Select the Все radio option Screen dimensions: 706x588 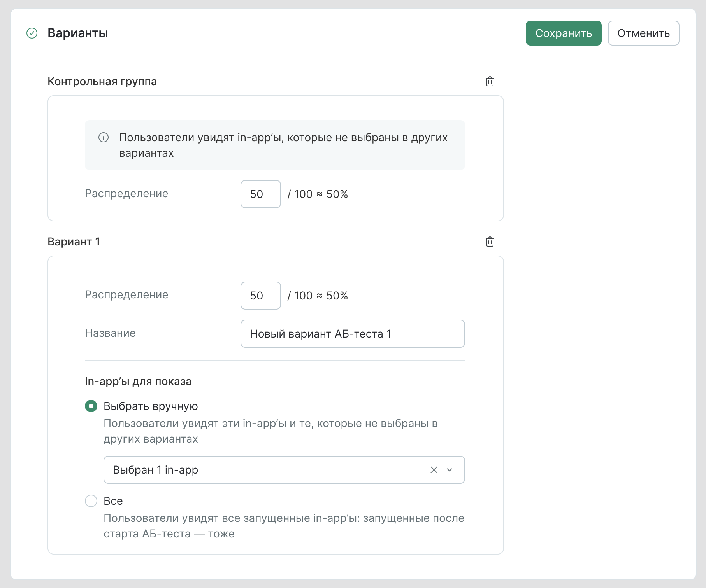pyautogui.click(x=91, y=501)
